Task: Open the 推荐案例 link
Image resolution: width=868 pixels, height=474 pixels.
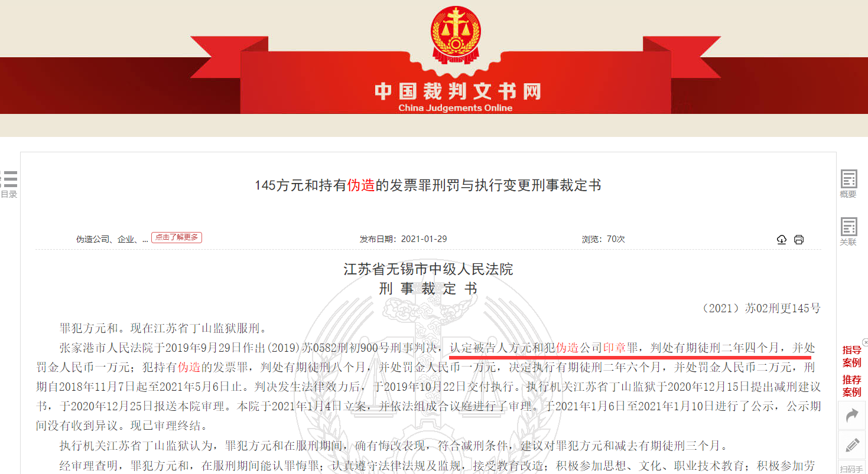Action: tap(851, 385)
